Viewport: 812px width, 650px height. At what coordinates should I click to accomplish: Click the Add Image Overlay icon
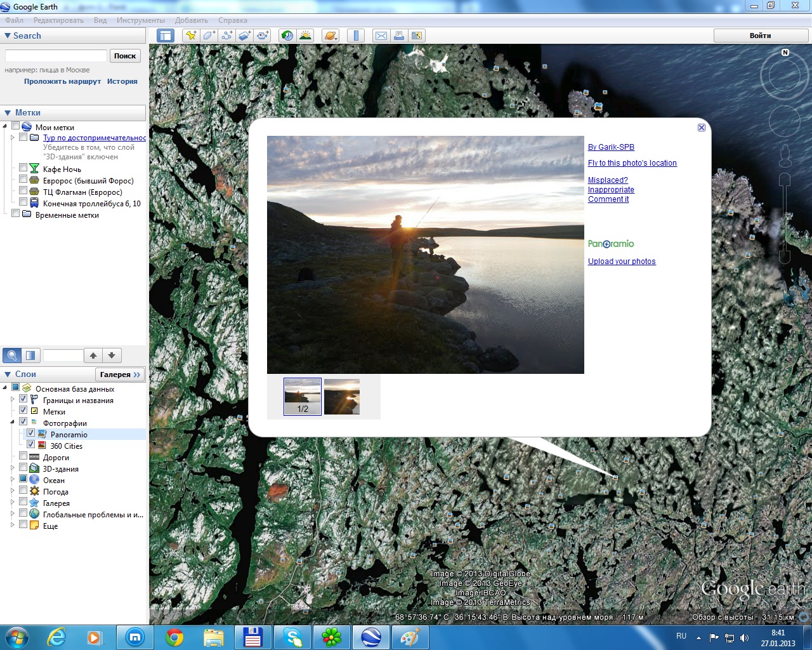[244, 36]
